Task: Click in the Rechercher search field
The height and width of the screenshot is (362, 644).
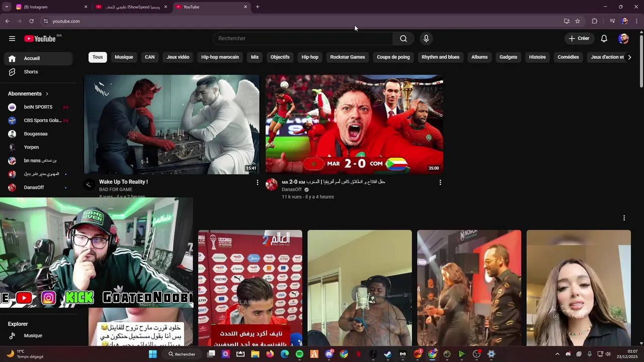Action: [303, 39]
